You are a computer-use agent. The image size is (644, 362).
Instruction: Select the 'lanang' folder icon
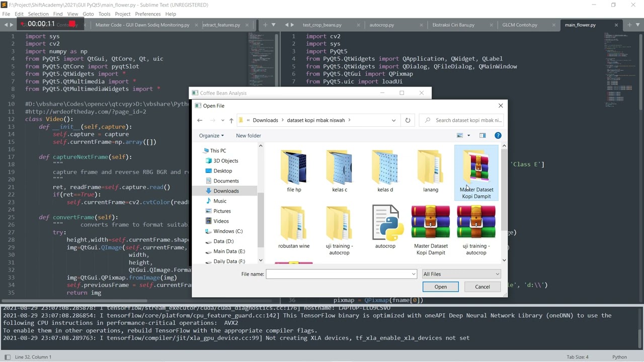pos(431,167)
